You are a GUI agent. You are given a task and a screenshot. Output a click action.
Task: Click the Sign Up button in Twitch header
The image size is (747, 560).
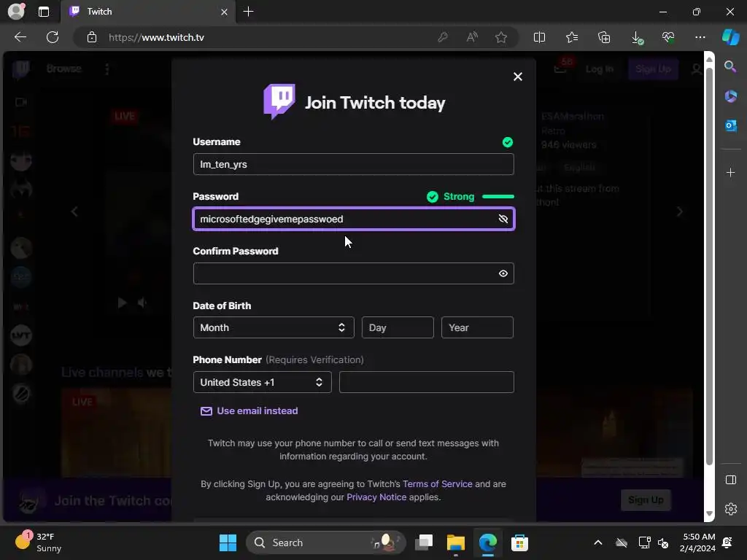click(x=653, y=69)
